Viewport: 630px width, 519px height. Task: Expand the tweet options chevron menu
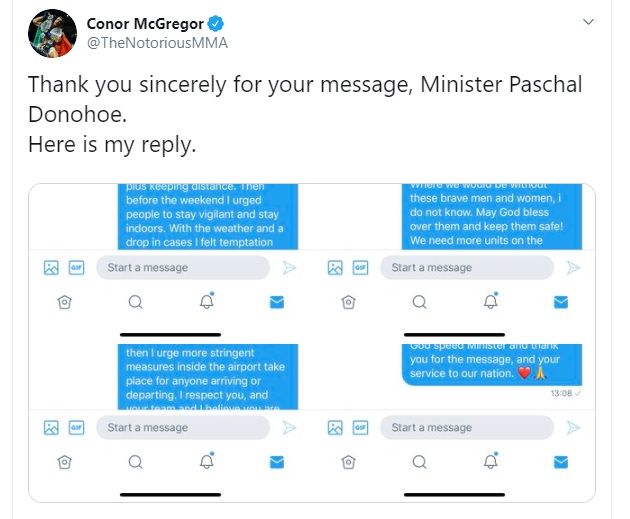tap(589, 22)
